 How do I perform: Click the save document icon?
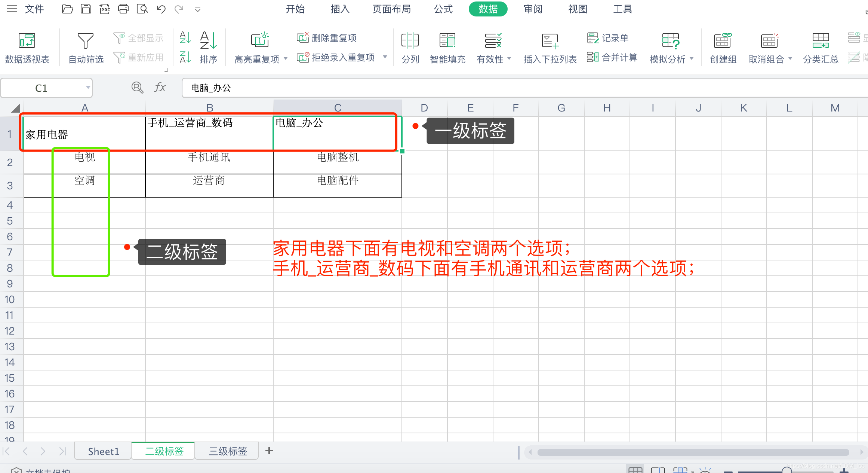coord(86,9)
